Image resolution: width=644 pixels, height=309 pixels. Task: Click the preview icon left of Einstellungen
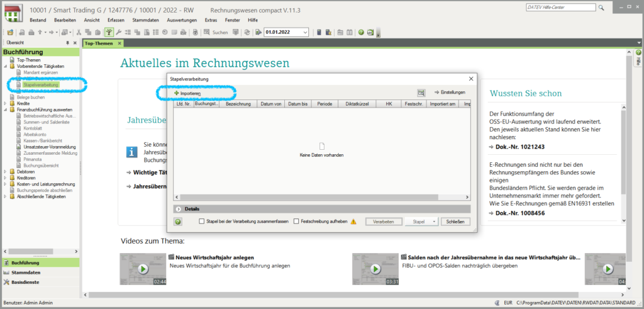421,93
